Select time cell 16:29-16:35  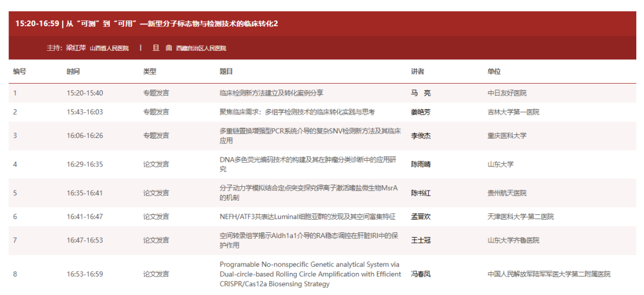(x=85, y=164)
